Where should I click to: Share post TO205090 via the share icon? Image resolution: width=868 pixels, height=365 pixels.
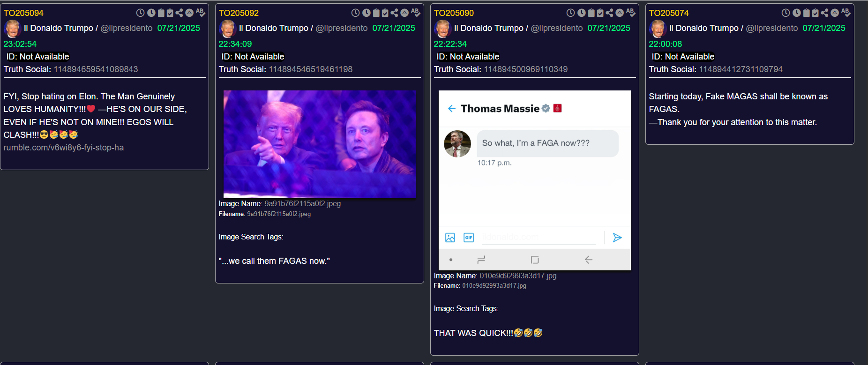(609, 13)
